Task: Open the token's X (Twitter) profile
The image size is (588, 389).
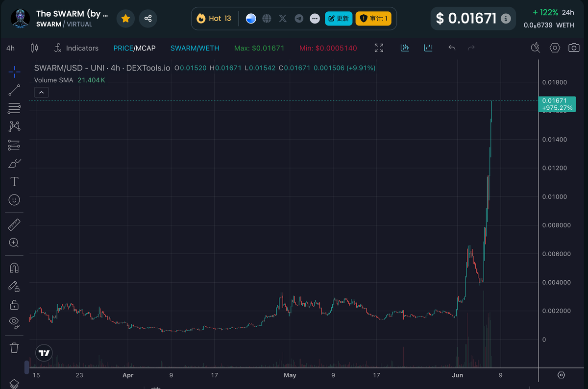Action: point(283,19)
